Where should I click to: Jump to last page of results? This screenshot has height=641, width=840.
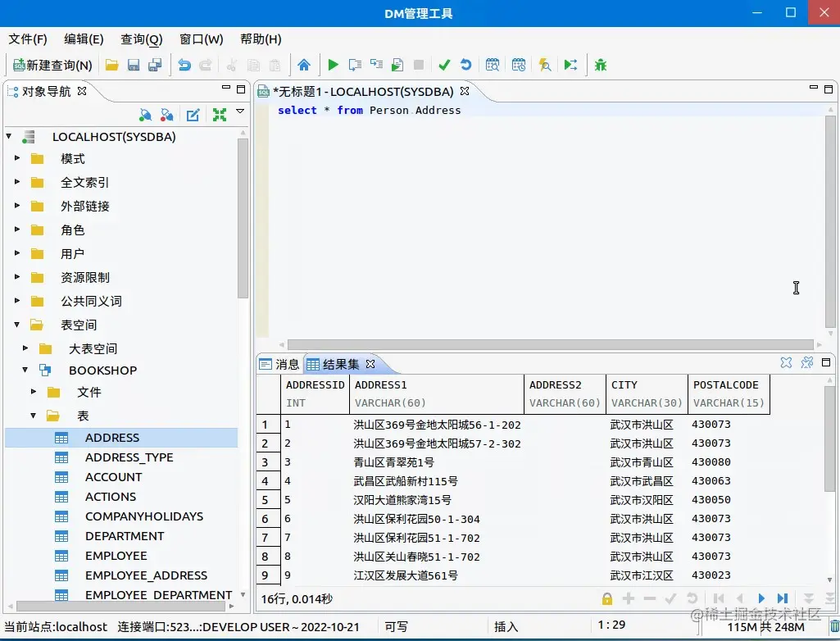coord(783,598)
